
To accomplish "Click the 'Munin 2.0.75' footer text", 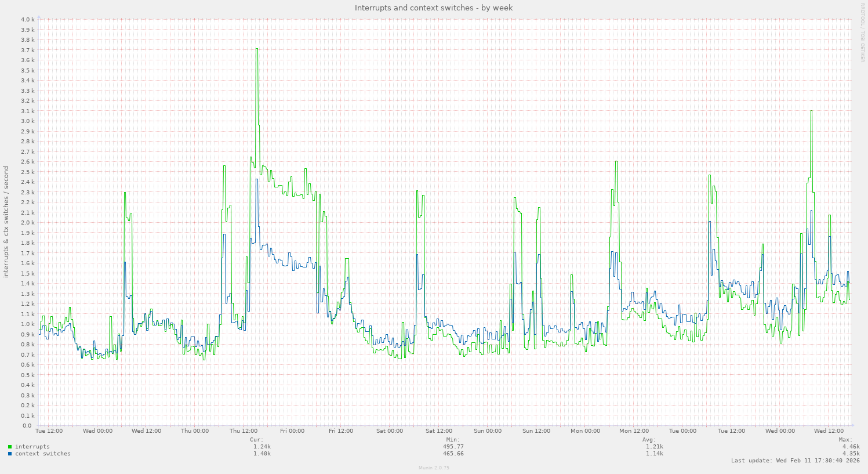I will point(434,468).
